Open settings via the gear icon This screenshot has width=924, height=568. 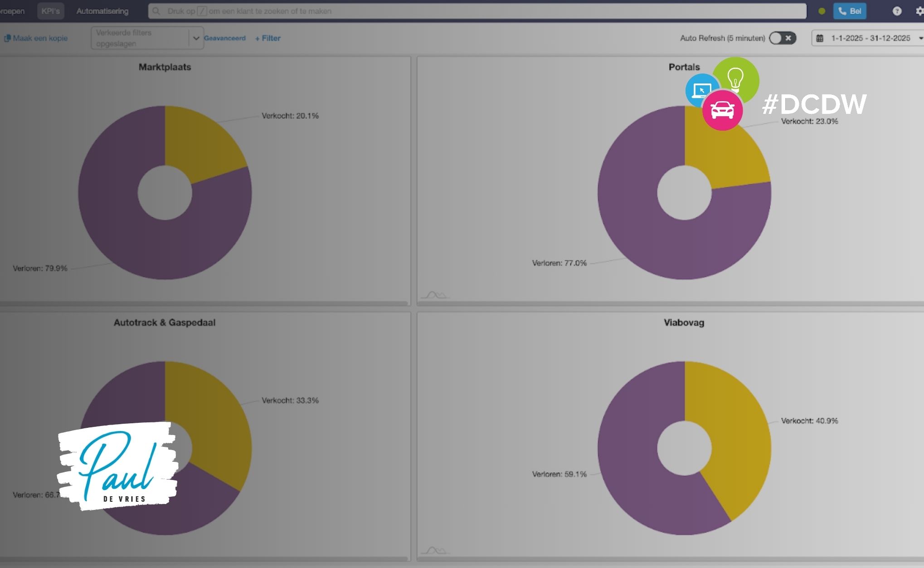(x=919, y=11)
